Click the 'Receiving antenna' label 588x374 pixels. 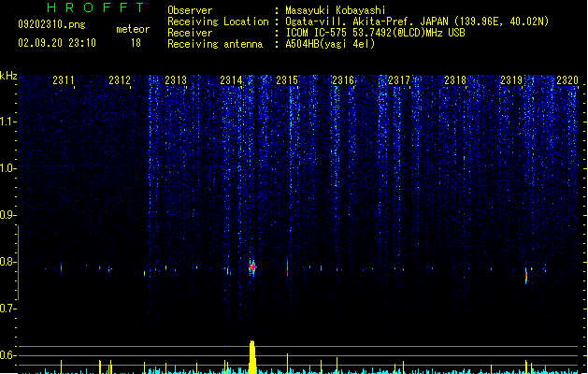tap(215, 44)
